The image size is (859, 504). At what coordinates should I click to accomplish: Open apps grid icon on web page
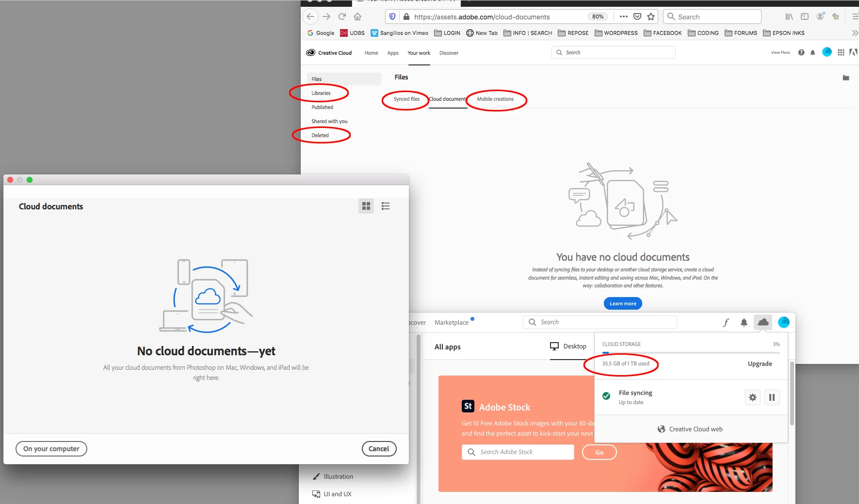point(841,52)
